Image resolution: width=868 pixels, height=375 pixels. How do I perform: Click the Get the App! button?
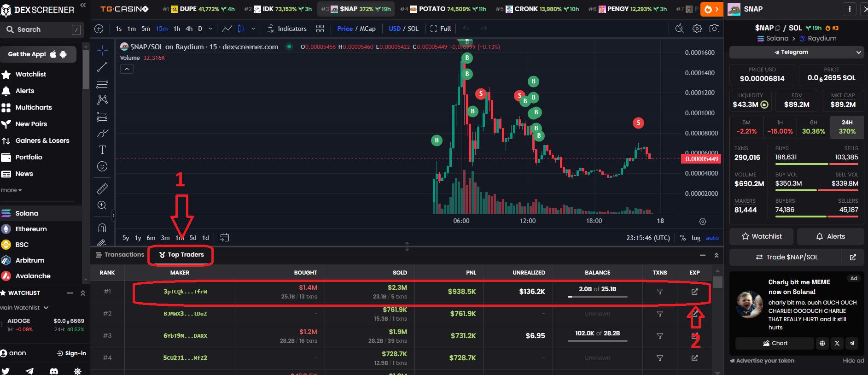[x=38, y=54]
